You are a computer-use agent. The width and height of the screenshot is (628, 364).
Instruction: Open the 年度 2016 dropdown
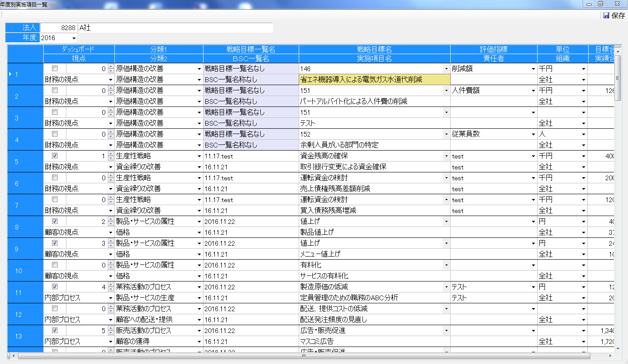74,38
